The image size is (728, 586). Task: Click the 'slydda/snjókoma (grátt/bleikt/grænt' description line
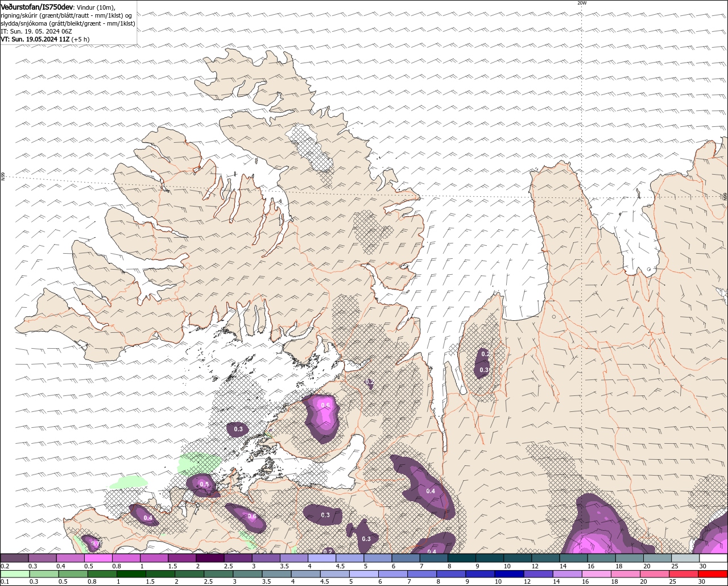pos(68,23)
